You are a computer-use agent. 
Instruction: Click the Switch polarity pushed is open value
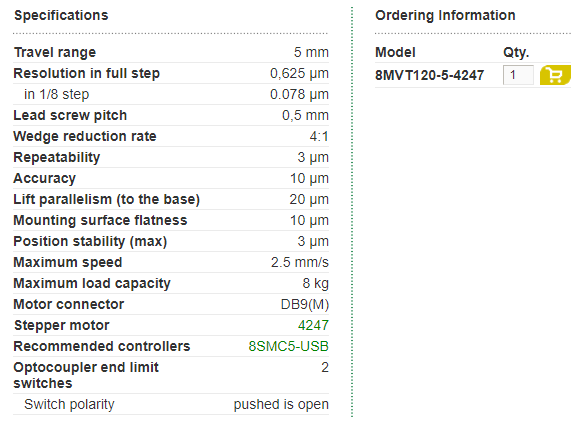tap(281, 405)
